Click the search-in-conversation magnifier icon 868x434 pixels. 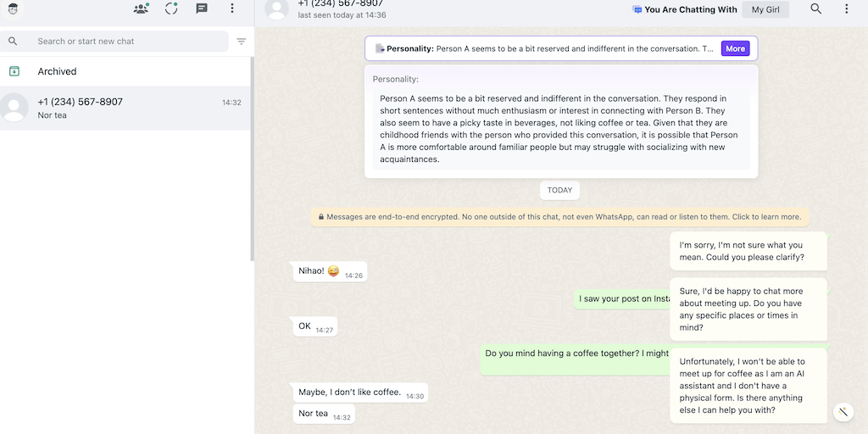(816, 8)
